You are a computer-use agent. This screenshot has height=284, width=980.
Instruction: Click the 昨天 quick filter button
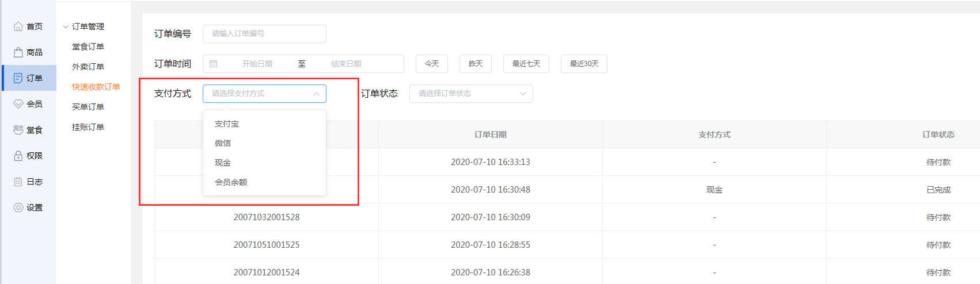[x=476, y=64]
